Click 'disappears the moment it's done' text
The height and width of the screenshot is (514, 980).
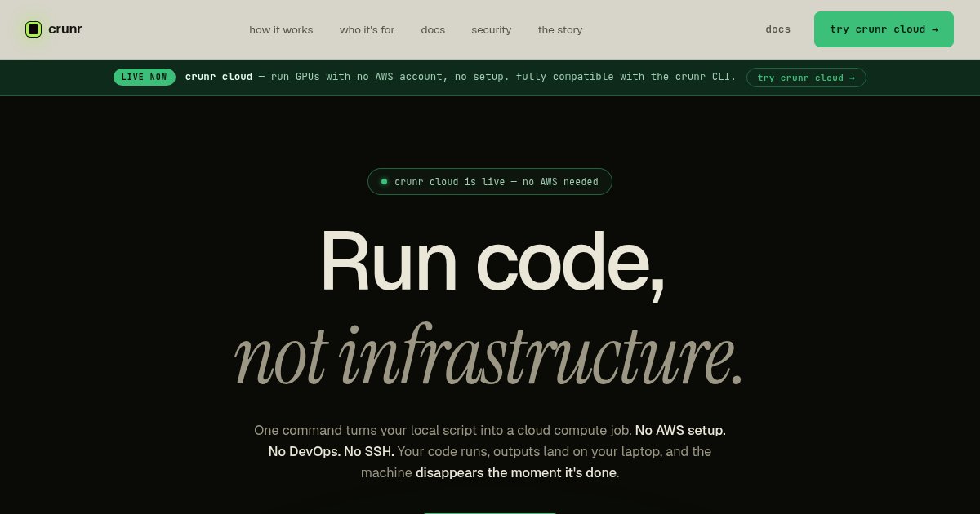516,472
